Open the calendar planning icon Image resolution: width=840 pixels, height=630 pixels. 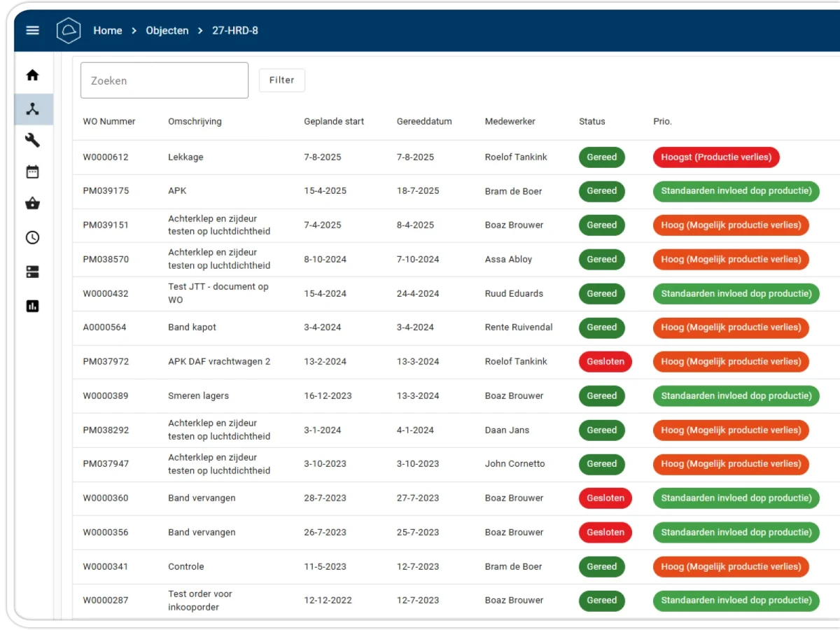click(x=32, y=172)
